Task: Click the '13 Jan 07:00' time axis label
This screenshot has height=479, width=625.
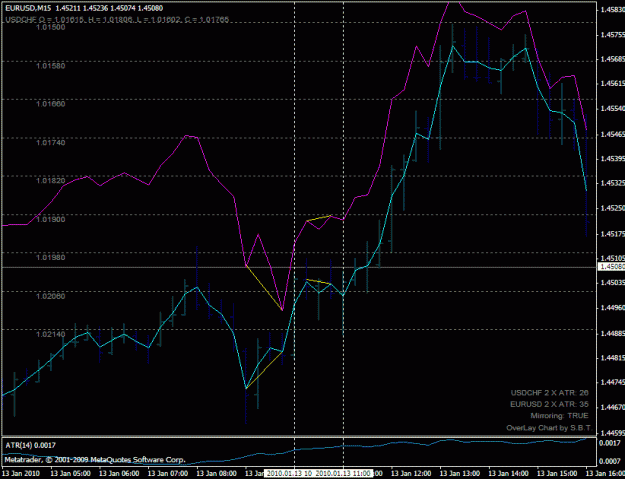Action: tap(168, 473)
